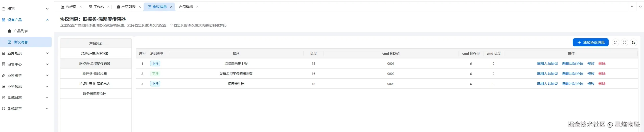The height and width of the screenshot is (132, 644).
Task: Toggle page fullscreen icon in tab bar
Action: pyautogui.click(x=640, y=7)
